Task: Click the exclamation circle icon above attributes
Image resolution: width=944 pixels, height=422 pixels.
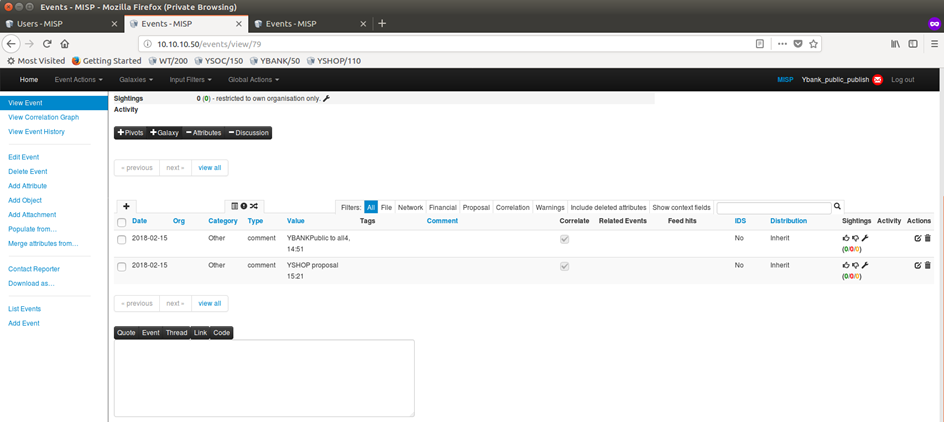Action: click(x=244, y=206)
